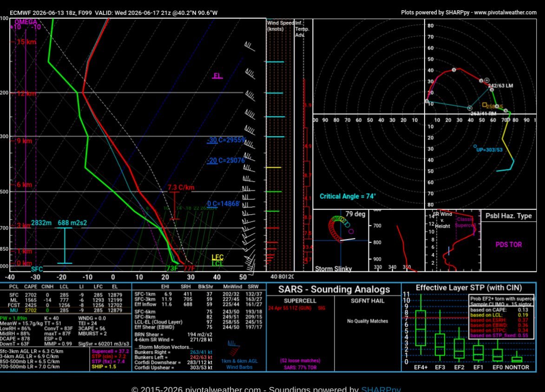The image size is (545, 392).
Task: Click the 'NONTOR' box plot label
Action: [x=517, y=367]
